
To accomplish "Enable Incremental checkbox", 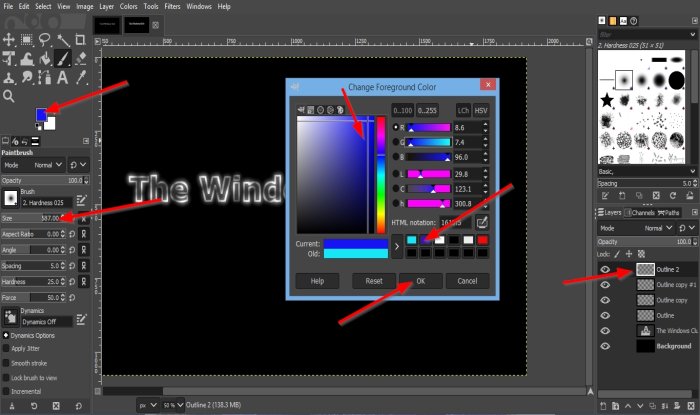I will (6, 391).
